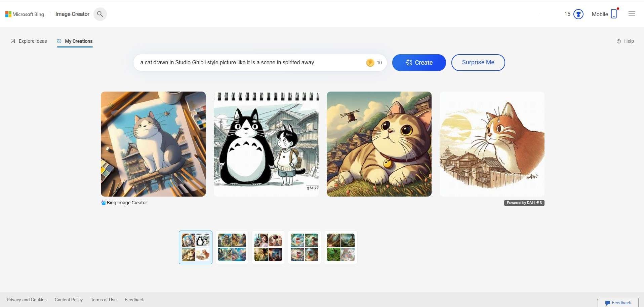
Task: Open the orange cat watercolor image
Action: (x=492, y=144)
